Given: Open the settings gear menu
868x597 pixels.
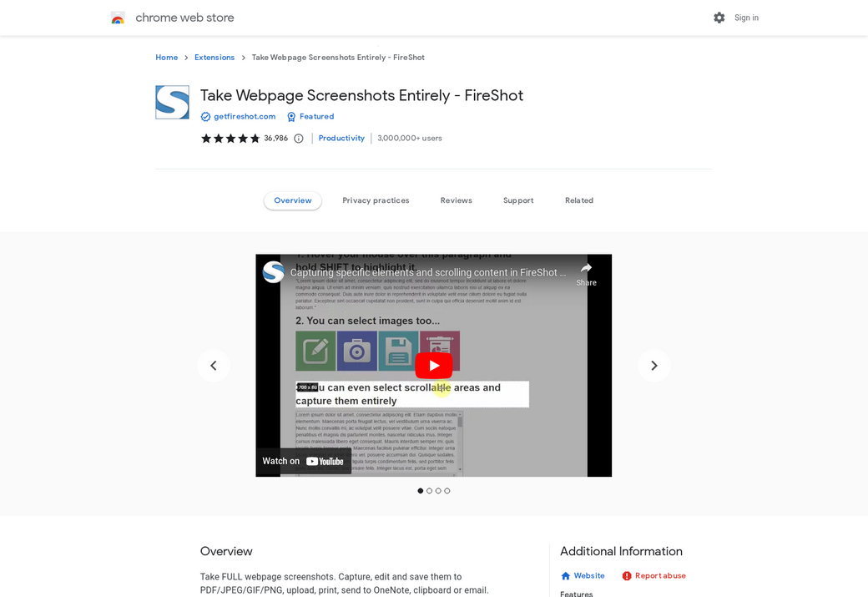Looking at the screenshot, I should [x=719, y=18].
